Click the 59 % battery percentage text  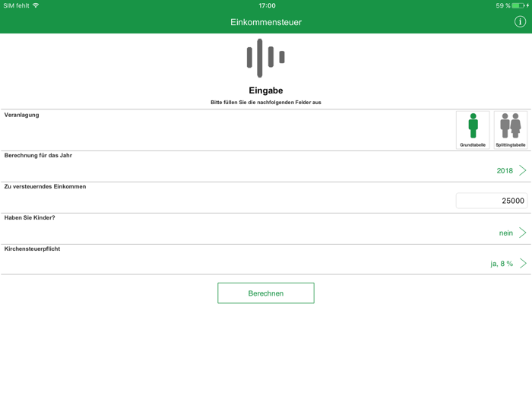[503, 6]
